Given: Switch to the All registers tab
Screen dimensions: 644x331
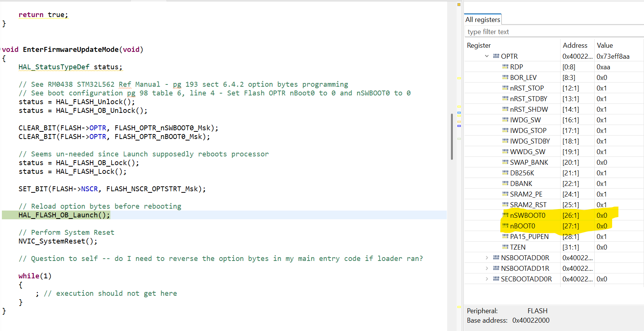Looking at the screenshot, I should (x=482, y=19).
